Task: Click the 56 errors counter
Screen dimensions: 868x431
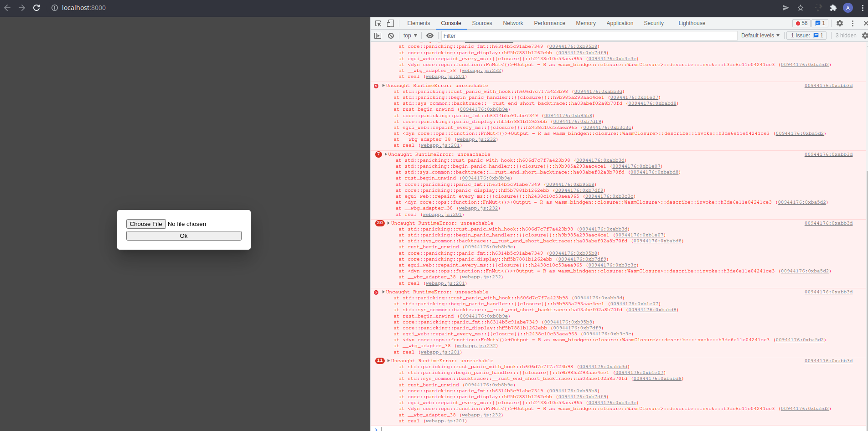Action: [801, 23]
